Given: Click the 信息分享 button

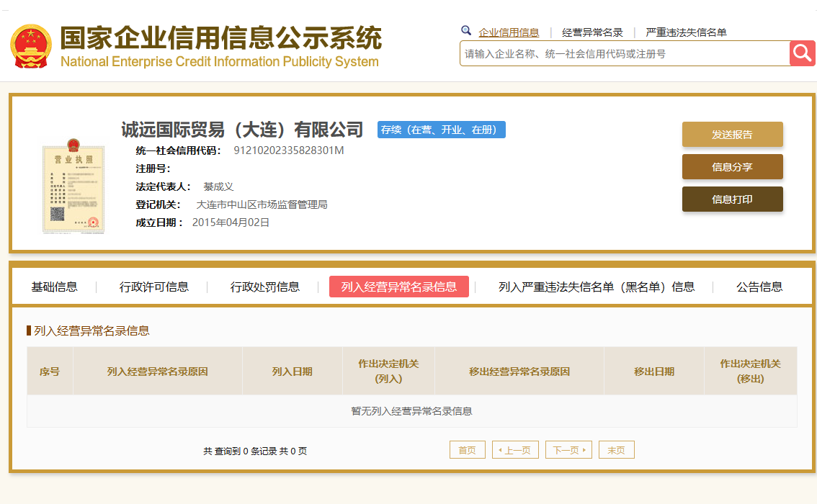Looking at the screenshot, I should [732, 166].
